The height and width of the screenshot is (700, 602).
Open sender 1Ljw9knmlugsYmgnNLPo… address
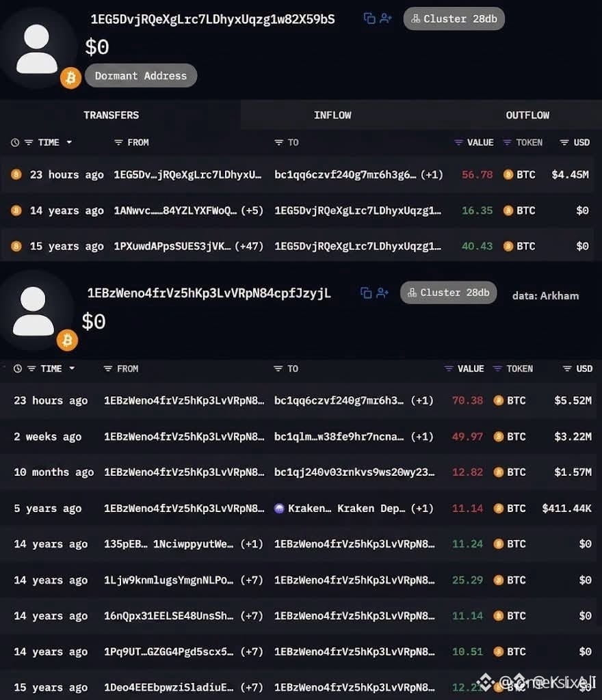(169, 580)
